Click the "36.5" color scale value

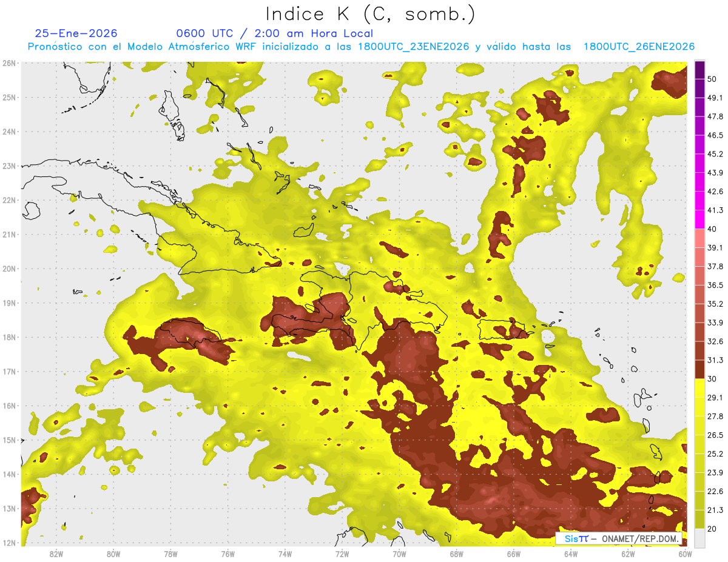[715, 285]
